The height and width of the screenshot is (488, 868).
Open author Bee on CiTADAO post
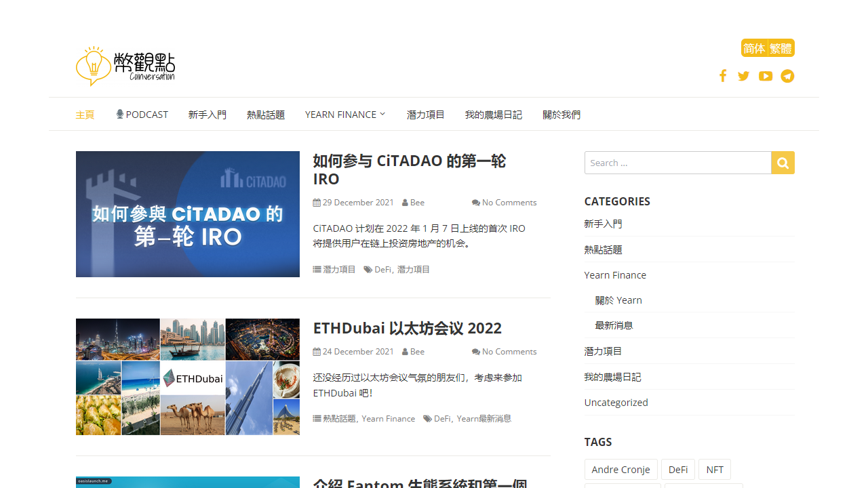pos(417,202)
